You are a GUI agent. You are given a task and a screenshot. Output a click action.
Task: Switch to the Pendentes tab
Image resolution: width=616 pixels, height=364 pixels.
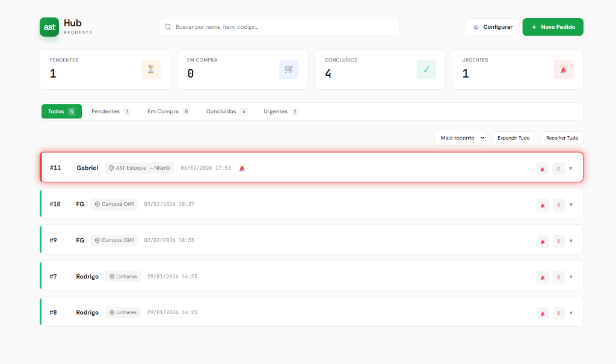point(111,111)
